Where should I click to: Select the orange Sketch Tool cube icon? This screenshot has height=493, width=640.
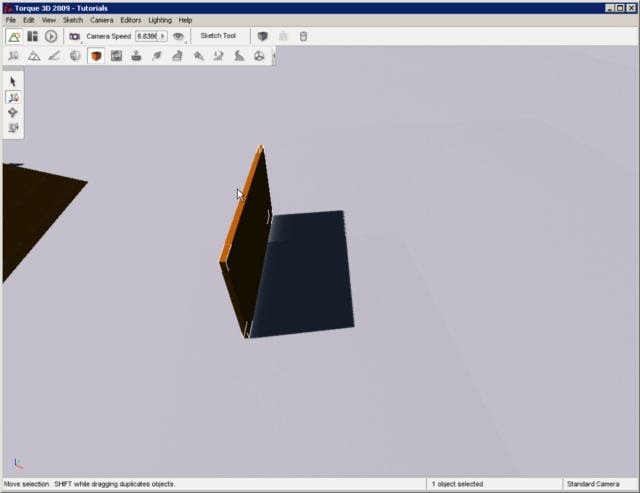click(x=96, y=56)
